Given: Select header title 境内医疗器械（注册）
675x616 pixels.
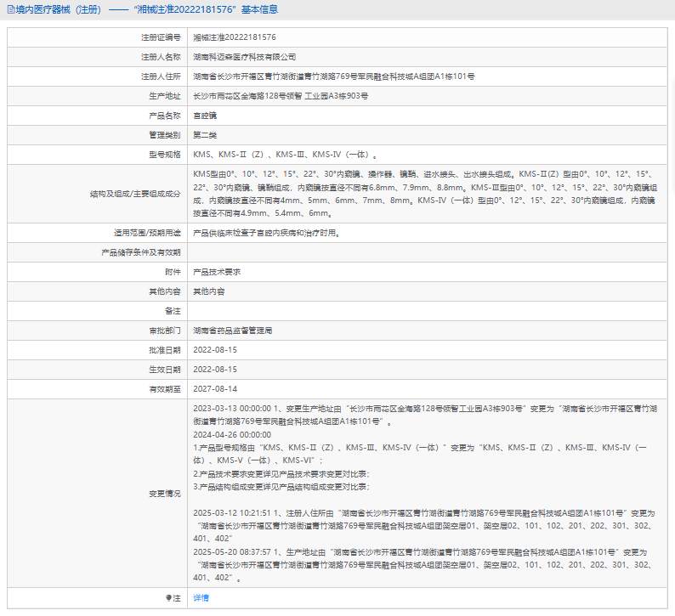Looking at the screenshot, I should tap(58, 9).
